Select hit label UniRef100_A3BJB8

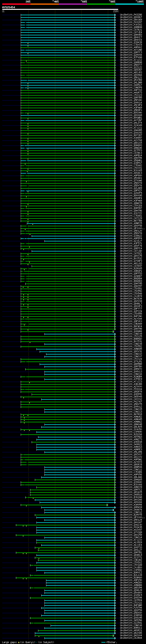coord(131,384)
